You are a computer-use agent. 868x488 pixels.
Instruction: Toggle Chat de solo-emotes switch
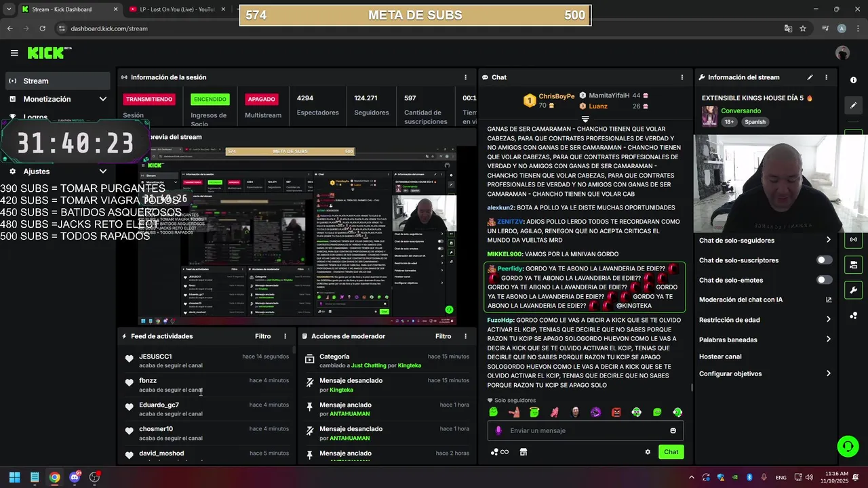pyautogui.click(x=824, y=280)
